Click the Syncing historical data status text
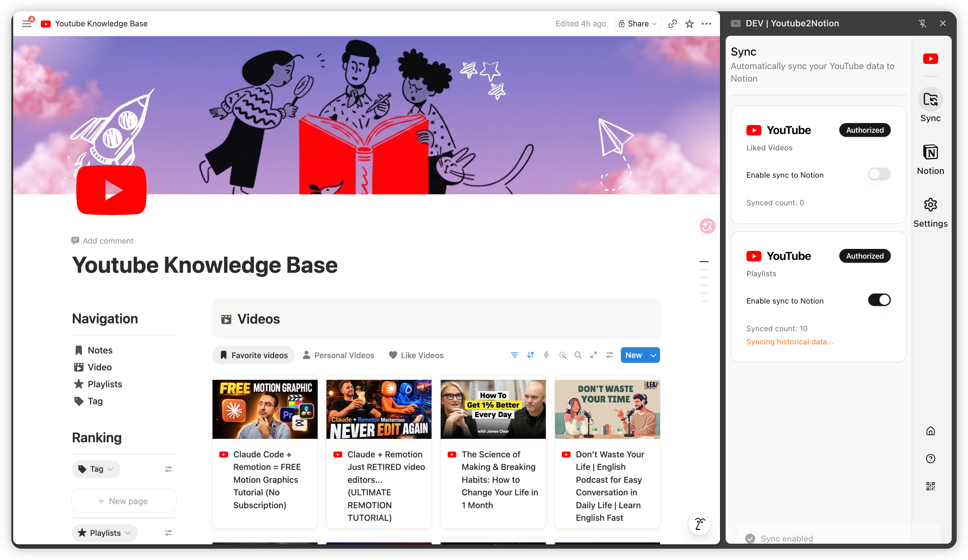 790,342
